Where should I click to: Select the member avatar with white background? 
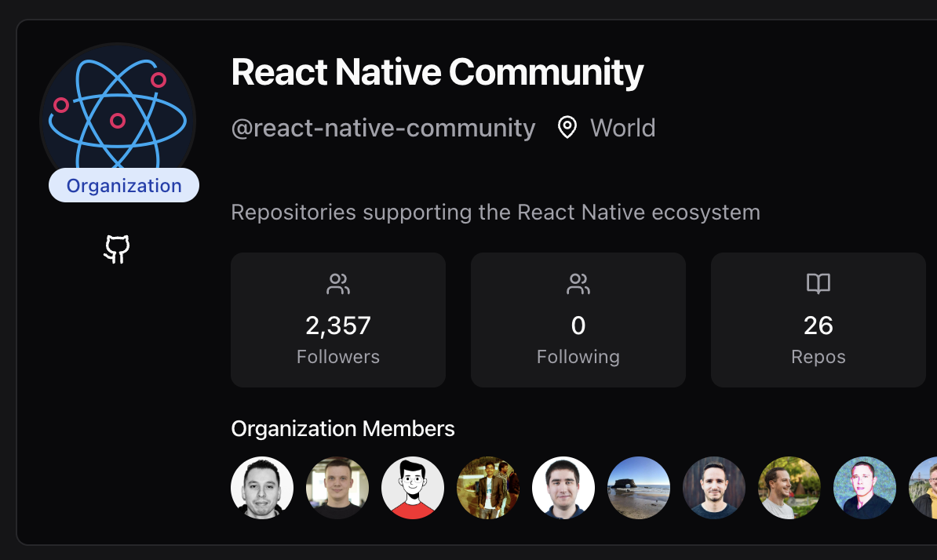[563, 488]
